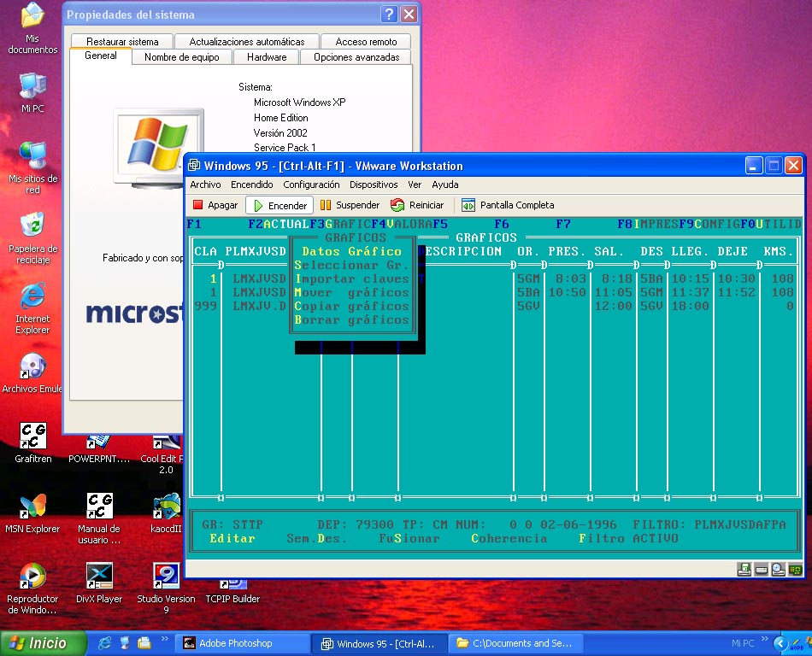Select the MSN Explorer desktop shortcut

[x=32, y=513]
